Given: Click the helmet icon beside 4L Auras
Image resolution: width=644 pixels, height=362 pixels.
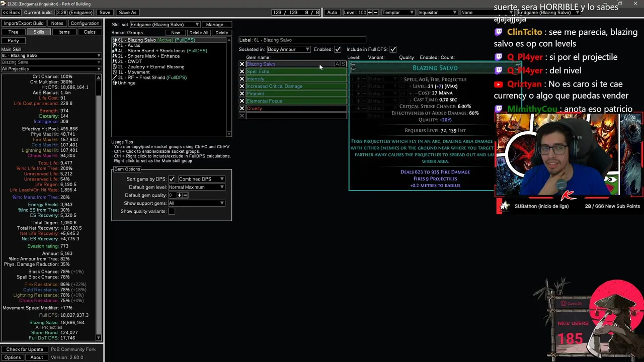Looking at the screenshot, I should tap(115, 45).
